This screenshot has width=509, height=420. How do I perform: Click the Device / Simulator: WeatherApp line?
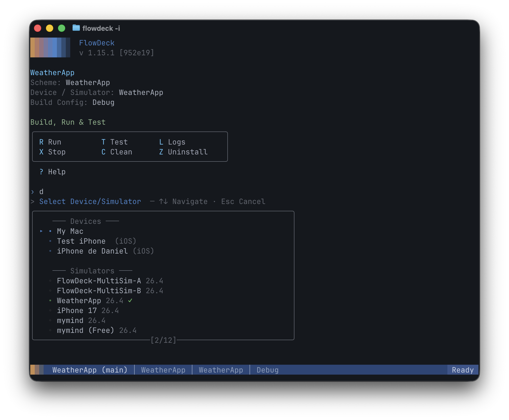point(97,92)
